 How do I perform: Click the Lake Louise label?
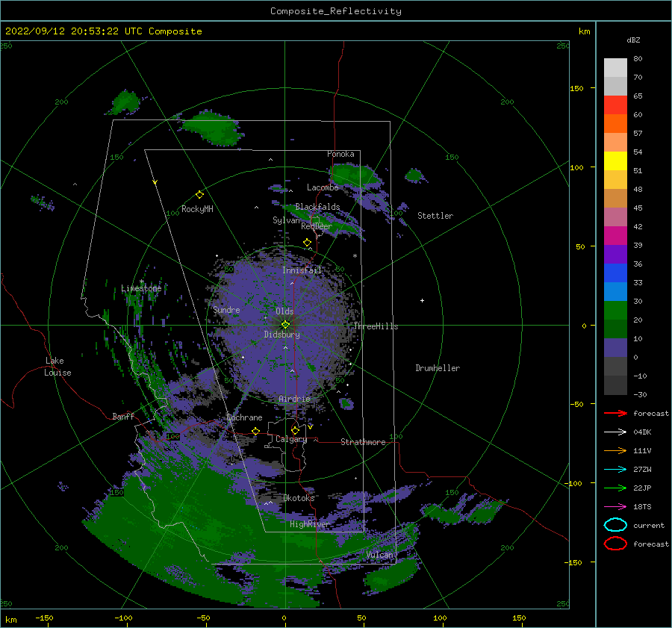tap(57, 367)
